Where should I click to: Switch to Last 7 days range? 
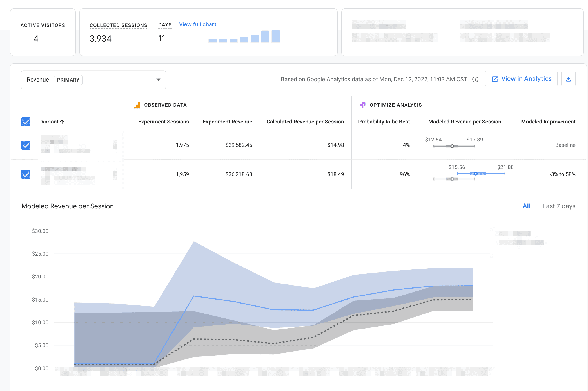559,206
